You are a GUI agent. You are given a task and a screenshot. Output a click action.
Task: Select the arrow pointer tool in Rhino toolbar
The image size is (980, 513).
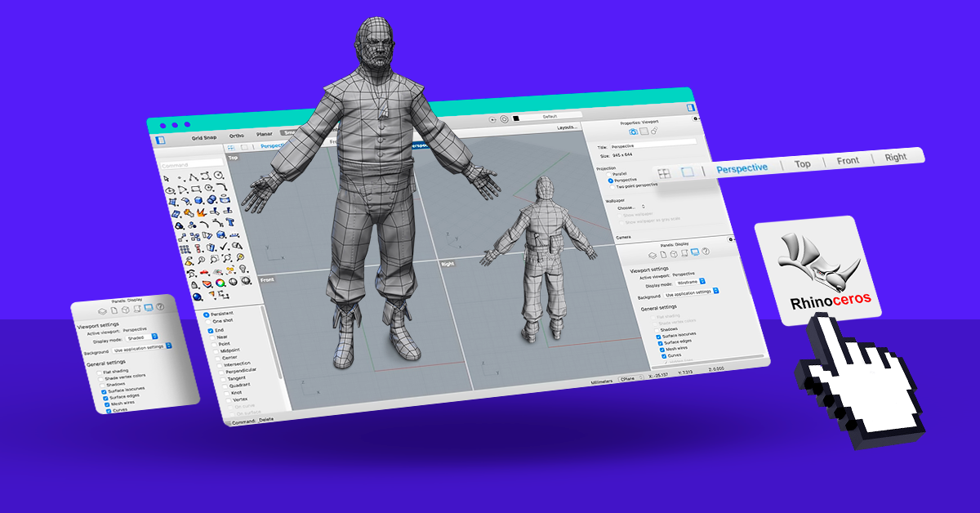tap(167, 178)
